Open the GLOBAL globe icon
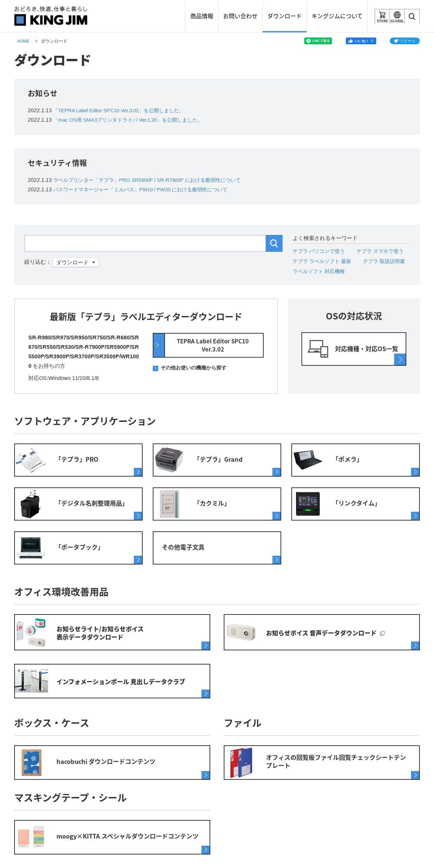 point(397,17)
